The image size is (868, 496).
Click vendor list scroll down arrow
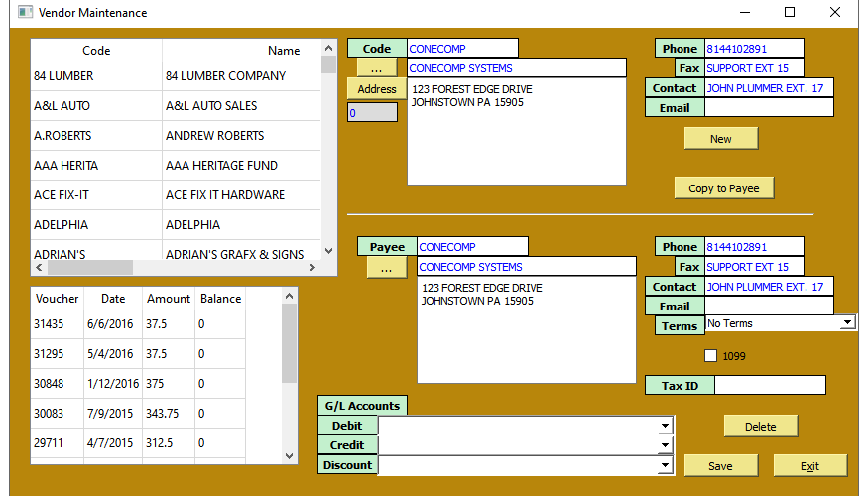point(328,251)
